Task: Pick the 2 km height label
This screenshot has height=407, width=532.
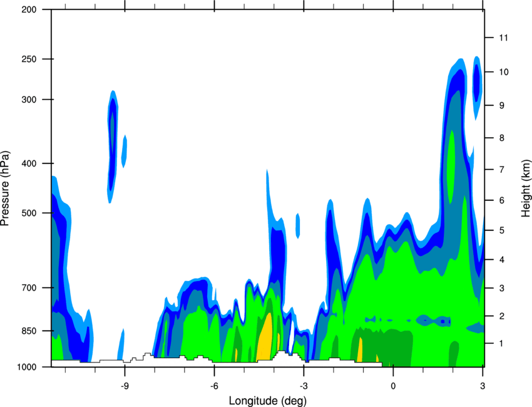Action: coord(502,316)
